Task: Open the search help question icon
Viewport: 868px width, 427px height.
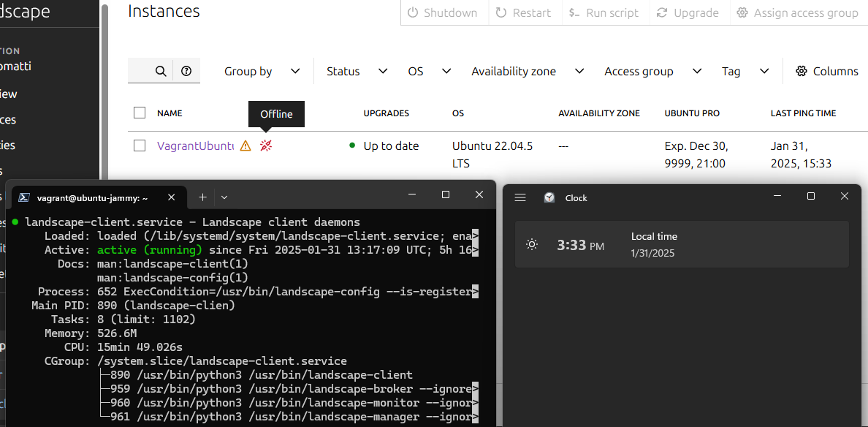Action: (186, 71)
